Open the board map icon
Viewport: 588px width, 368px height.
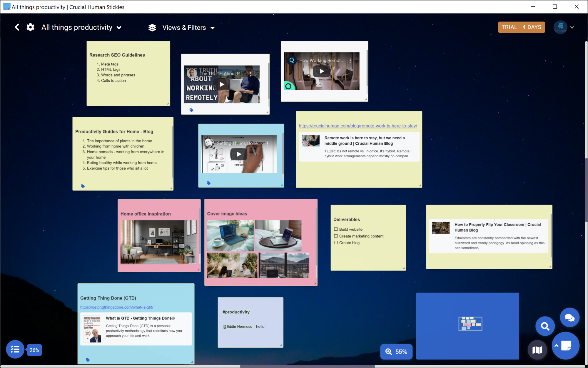pos(537,350)
